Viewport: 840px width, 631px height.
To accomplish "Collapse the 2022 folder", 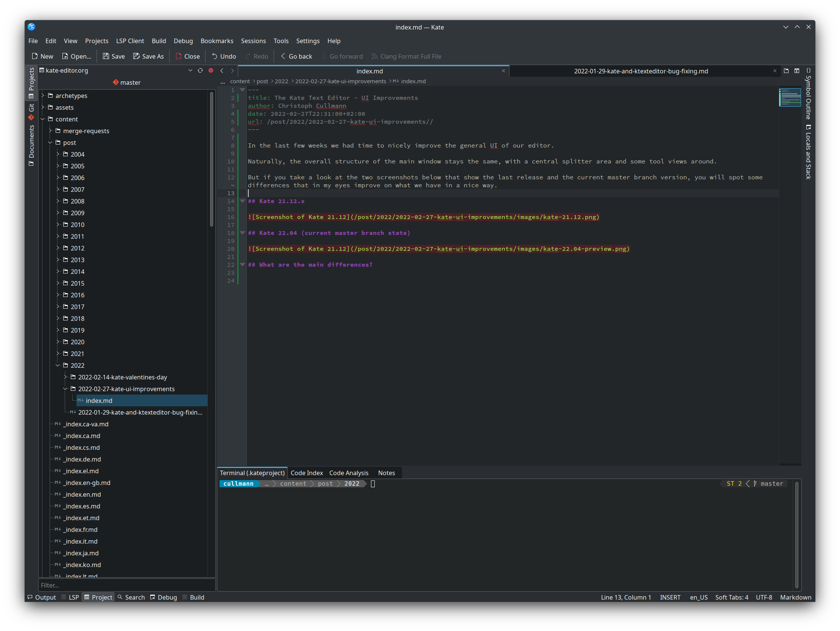I will click(x=58, y=365).
